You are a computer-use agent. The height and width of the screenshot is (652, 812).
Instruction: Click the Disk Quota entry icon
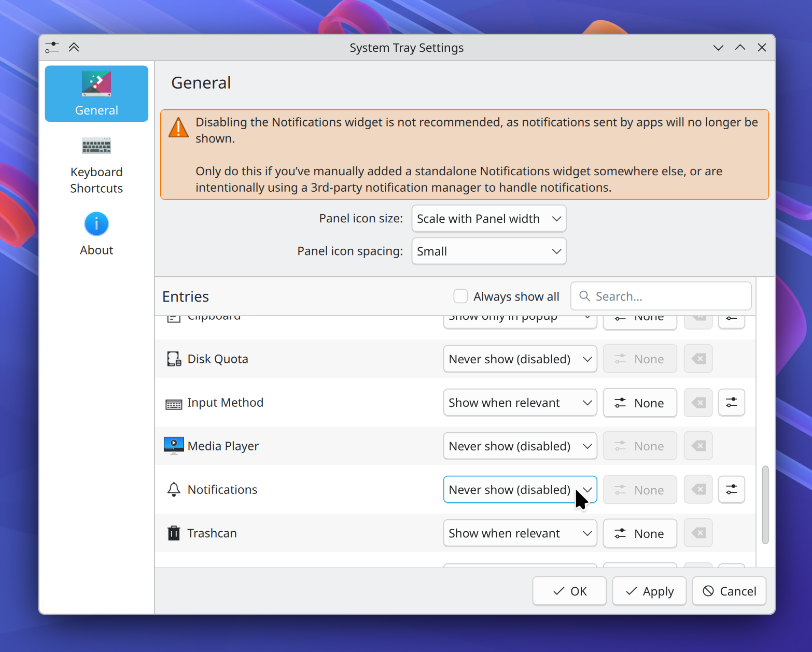173,358
